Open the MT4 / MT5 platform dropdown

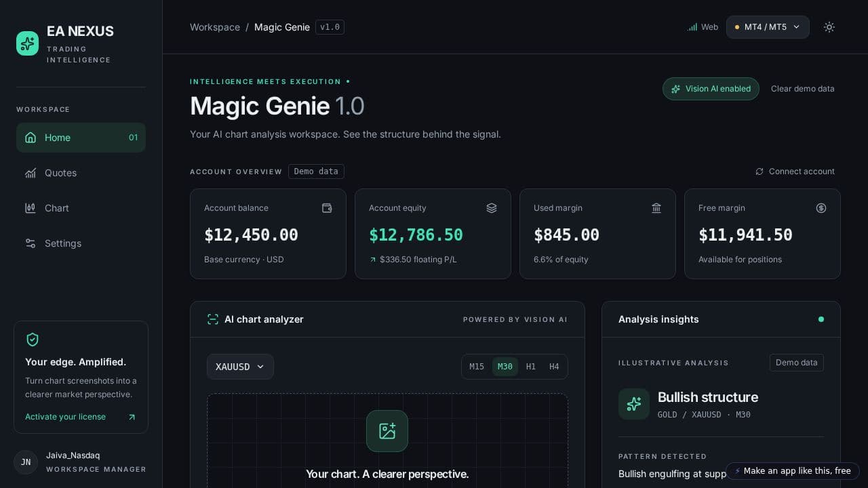[768, 27]
